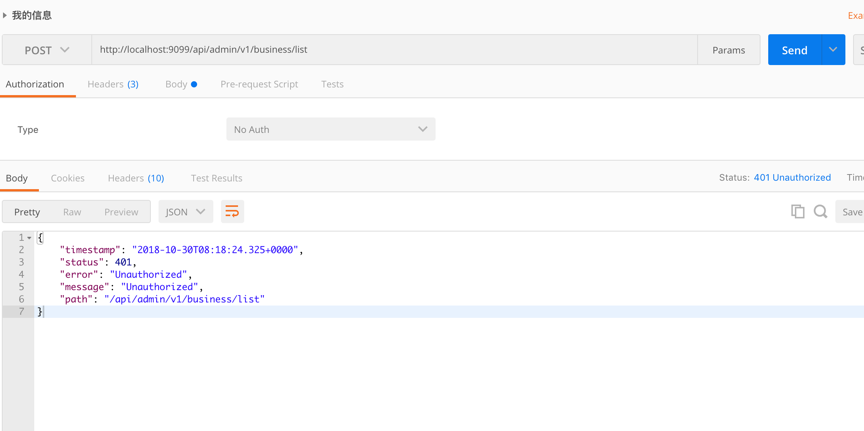Switch response view to Raw
This screenshot has height=431, width=864.
tap(72, 212)
